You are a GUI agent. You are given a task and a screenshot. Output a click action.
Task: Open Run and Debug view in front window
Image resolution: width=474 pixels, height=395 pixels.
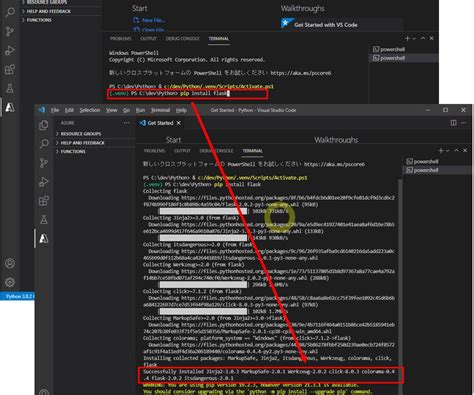[44, 182]
